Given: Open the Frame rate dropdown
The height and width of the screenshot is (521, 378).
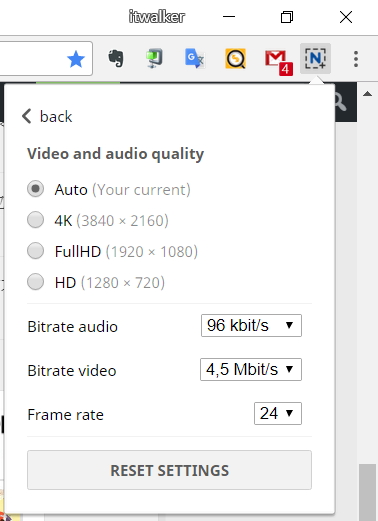Looking at the screenshot, I should tap(278, 413).
